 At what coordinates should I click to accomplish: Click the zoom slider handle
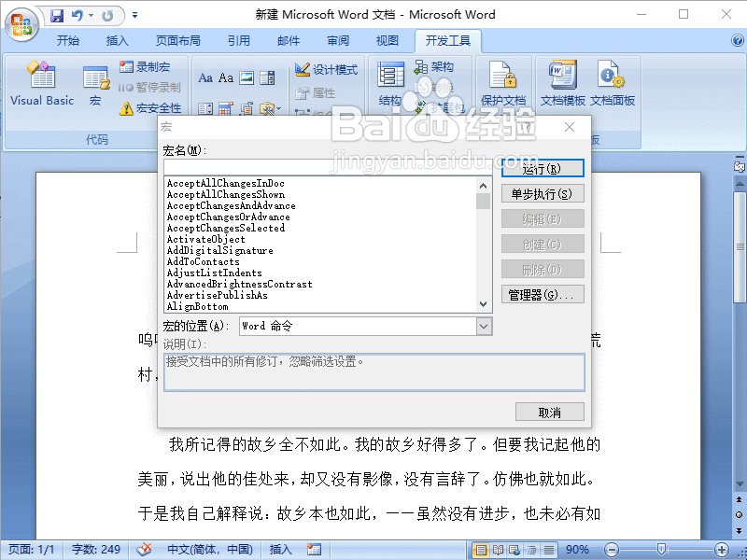pos(661,550)
